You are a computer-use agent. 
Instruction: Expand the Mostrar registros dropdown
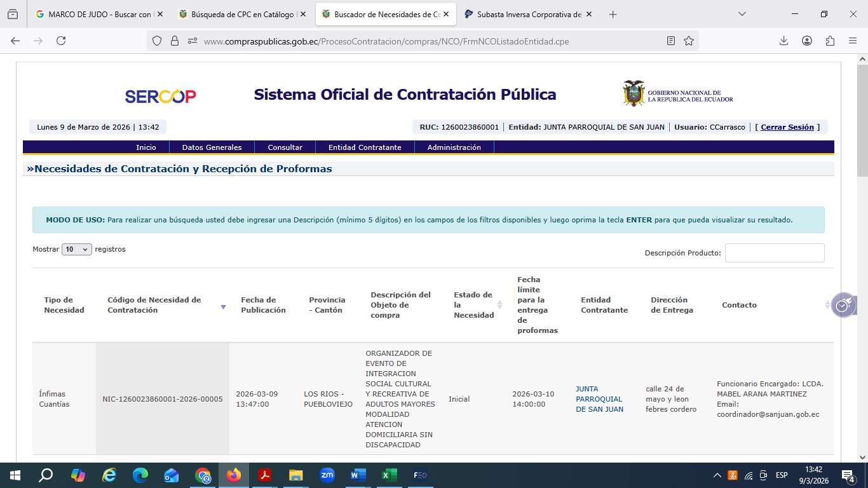[x=77, y=250]
